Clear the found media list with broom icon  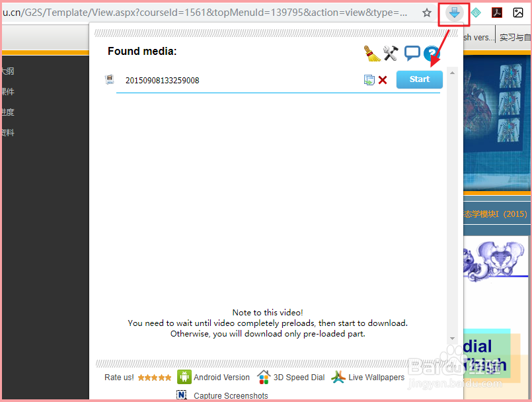372,54
